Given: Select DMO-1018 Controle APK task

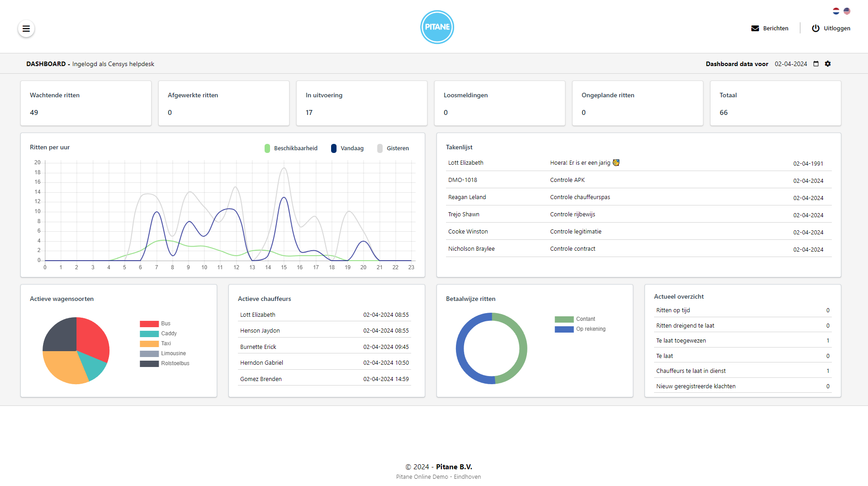Looking at the screenshot, I should (639, 180).
